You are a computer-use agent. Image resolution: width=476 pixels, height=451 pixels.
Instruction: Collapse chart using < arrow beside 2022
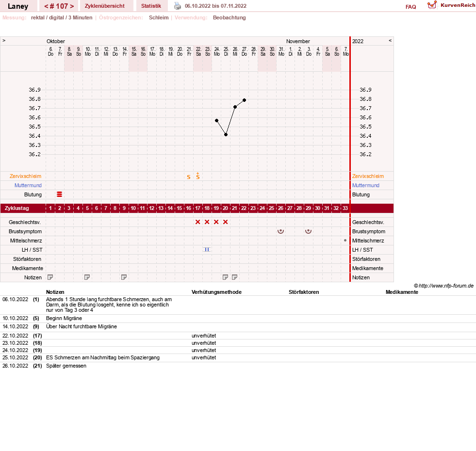click(x=390, y=40)
